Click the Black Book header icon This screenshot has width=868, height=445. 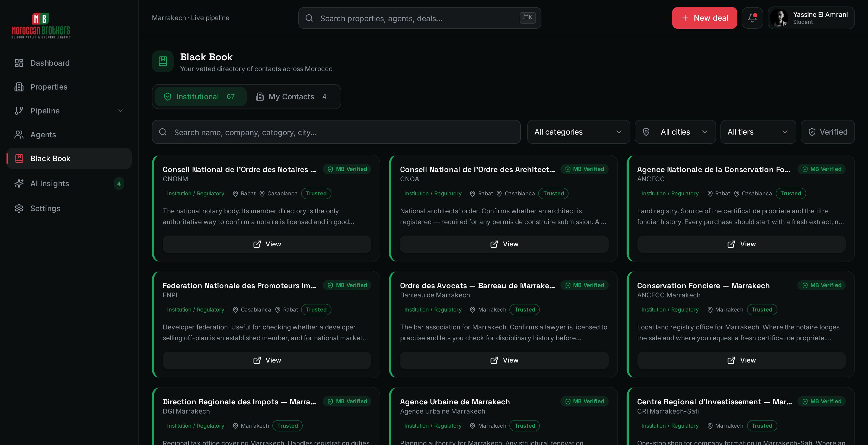click(x=163, y=61)
